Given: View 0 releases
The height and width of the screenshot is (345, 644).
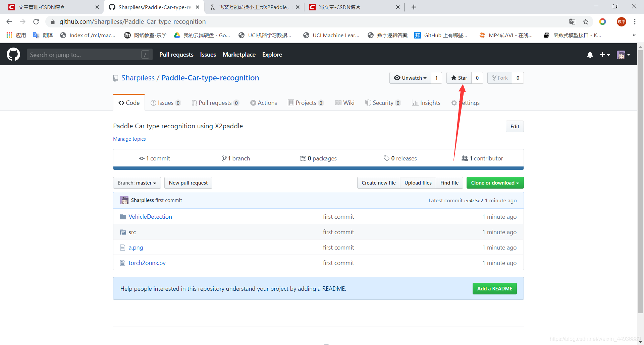Looking at the screenshot, I should [x=400, y=158].
